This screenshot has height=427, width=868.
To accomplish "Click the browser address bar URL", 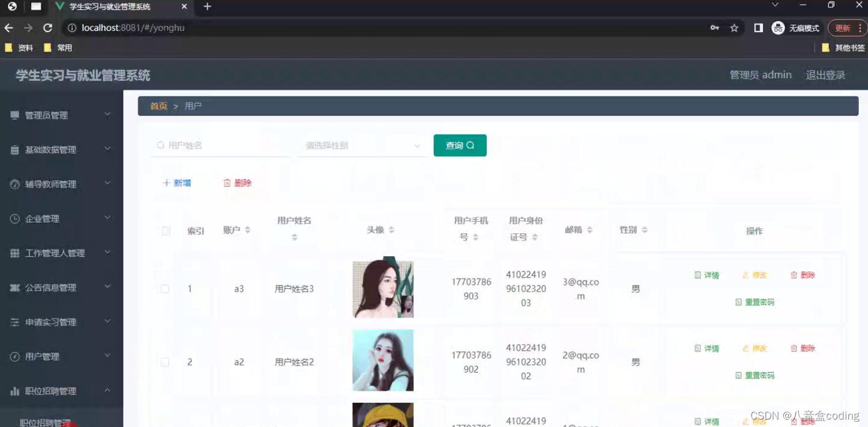I will click(133, 28).
